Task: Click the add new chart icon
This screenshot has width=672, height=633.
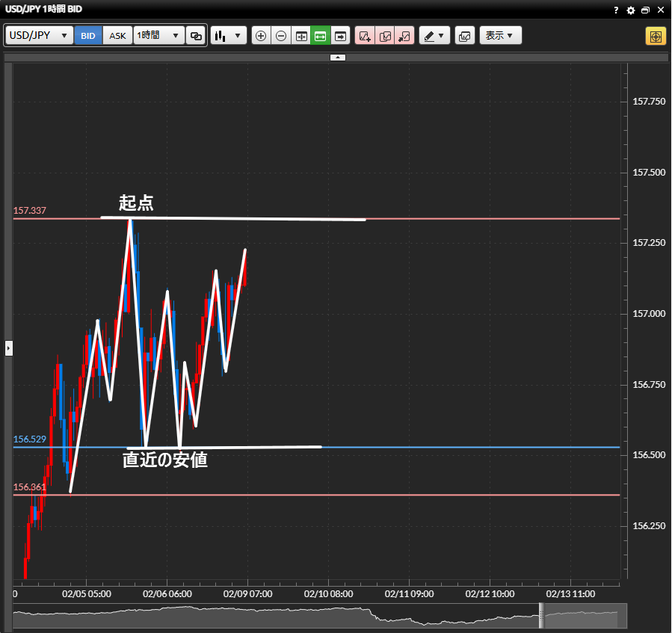Action: click(x=365, y=36)
